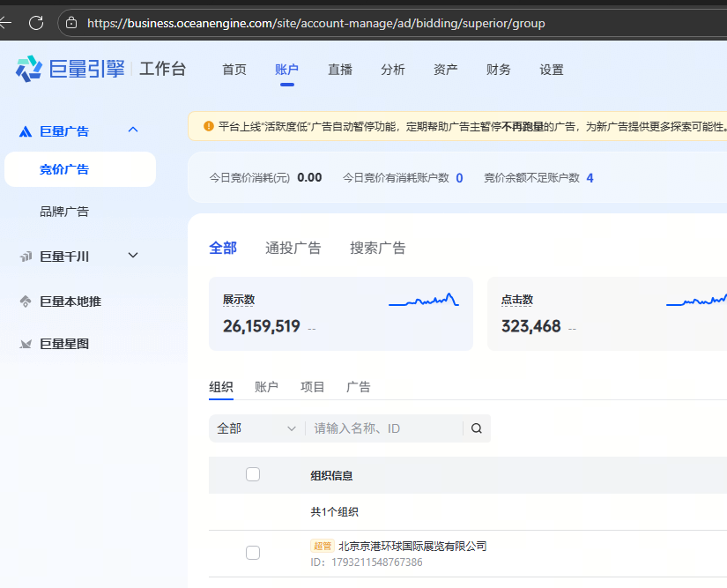Click the orange notice warning icon

(208, 126)
